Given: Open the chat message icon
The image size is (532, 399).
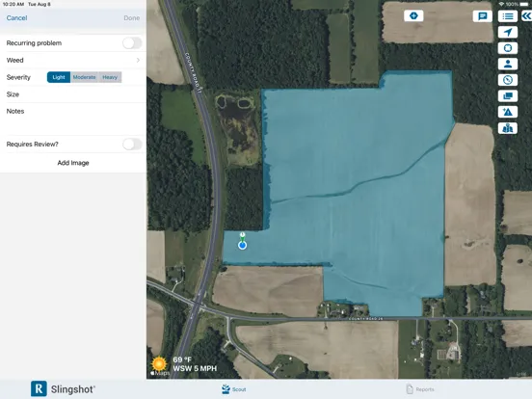Looking at the screenshot, I should tap(483, 16).
